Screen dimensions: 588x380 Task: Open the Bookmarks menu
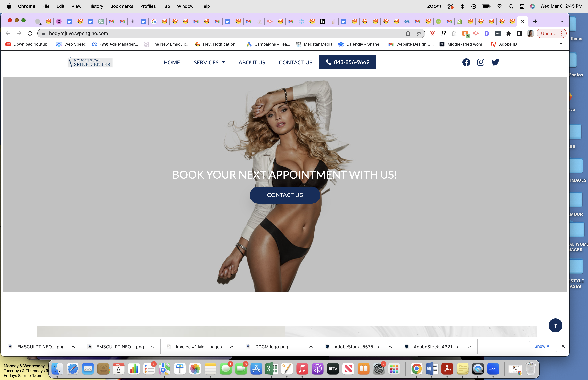[x=121, y=6]
